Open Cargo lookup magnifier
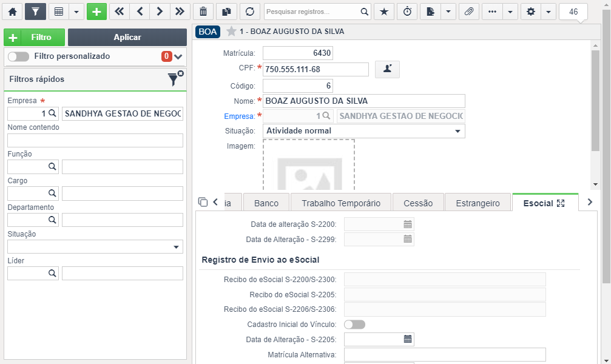611x364 pixels. 52,193
